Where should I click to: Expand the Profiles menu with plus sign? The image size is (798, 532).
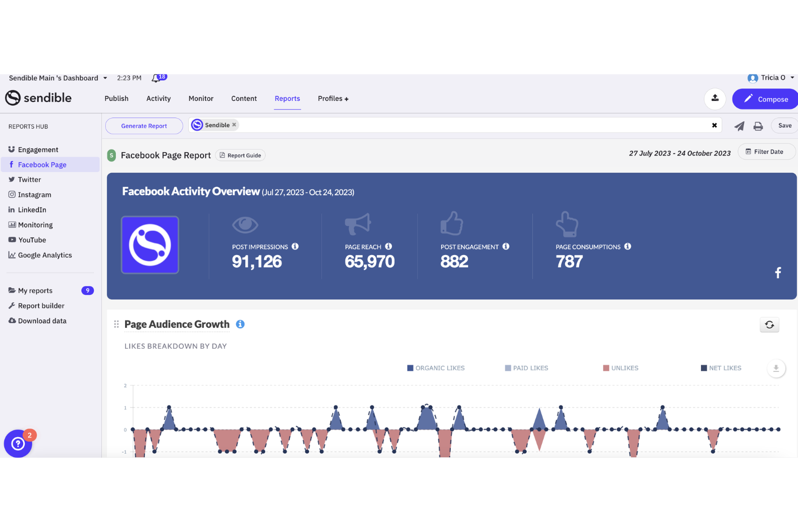click(x=333, y=99)
